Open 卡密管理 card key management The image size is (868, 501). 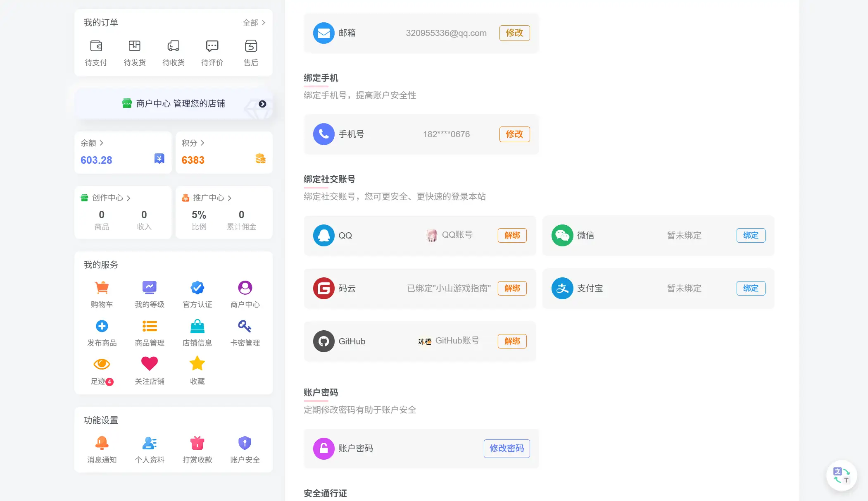[245, 333]
